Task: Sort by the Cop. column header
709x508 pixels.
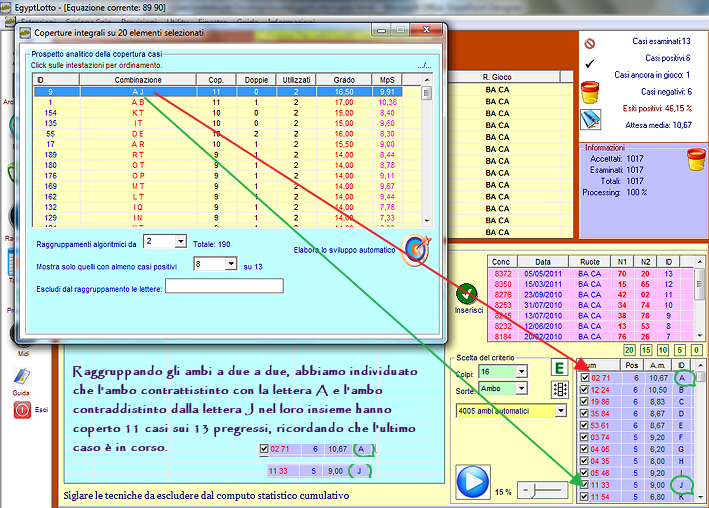Action: 215,79
